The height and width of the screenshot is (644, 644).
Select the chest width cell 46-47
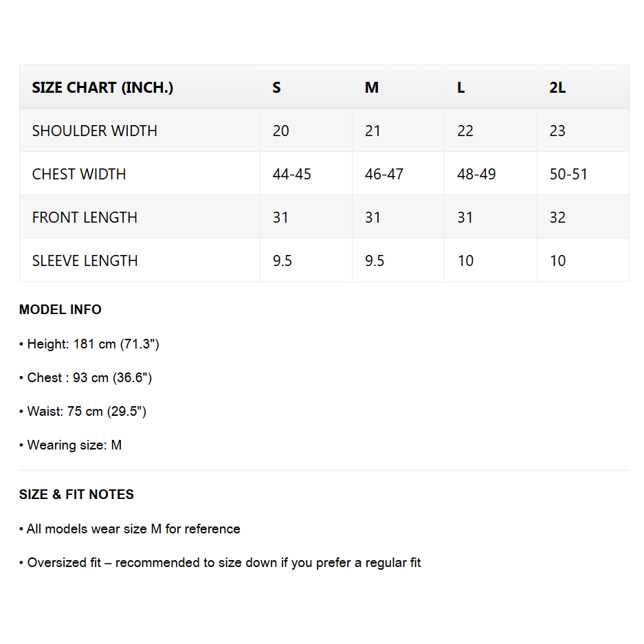pyautogui.click(x=384, y=174)
